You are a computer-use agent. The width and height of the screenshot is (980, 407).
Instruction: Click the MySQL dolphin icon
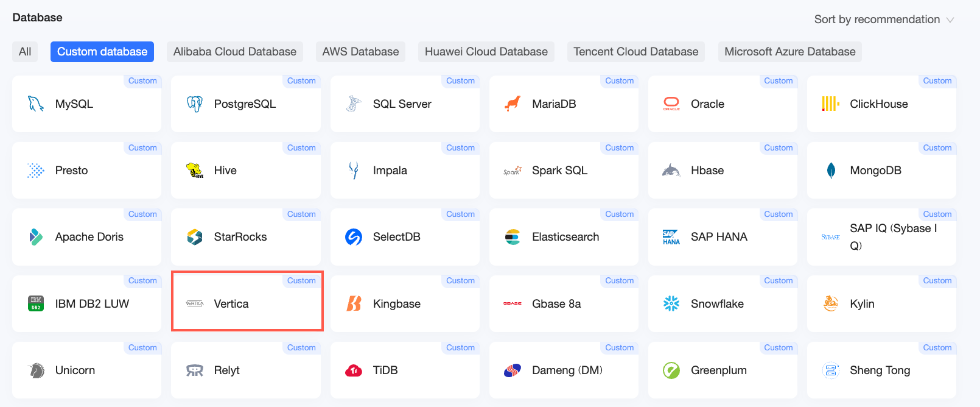36,104
